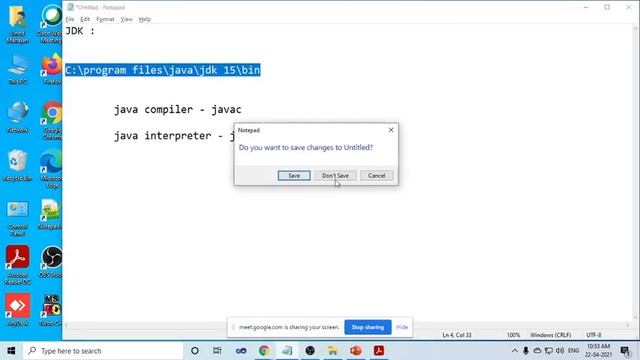Open This PC desktop icon
The image size is (640, 360).
coord(18,69)
